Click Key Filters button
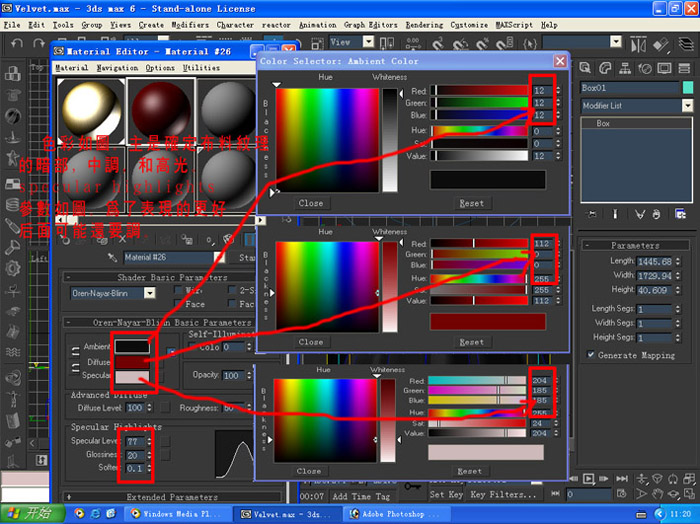 (x=503, y=494)
